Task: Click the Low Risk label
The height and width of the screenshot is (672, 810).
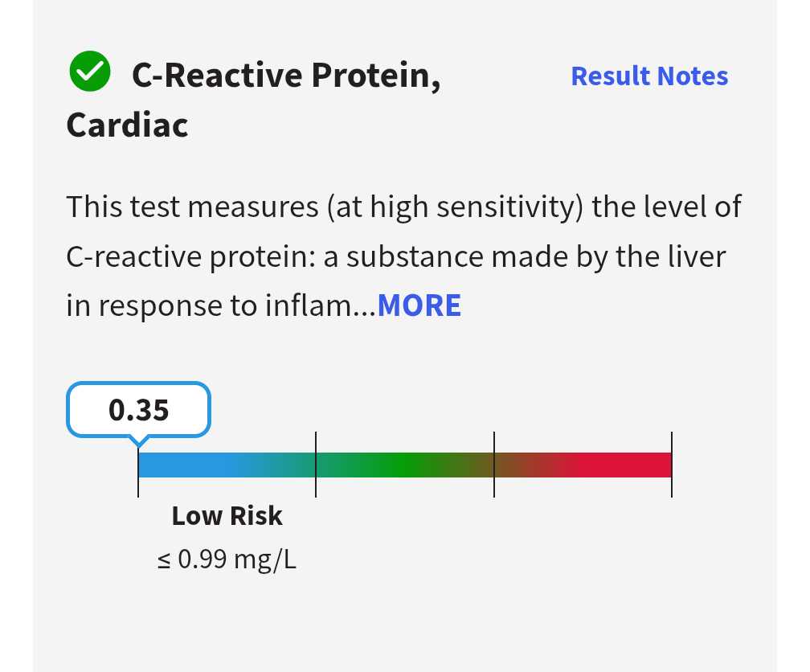Action: click(x=227, y=515)
